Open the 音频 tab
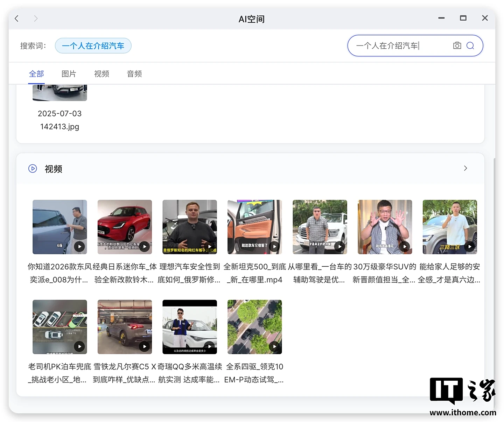Image resolution: width=504 pixels, height=422 pixels. (x=134, y=74)
